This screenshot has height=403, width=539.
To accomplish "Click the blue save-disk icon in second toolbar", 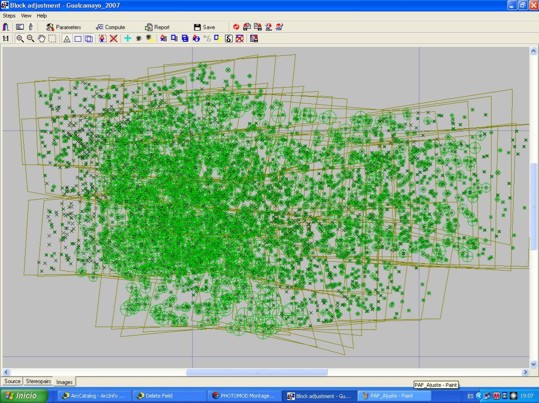I will (x=185, y=39).
